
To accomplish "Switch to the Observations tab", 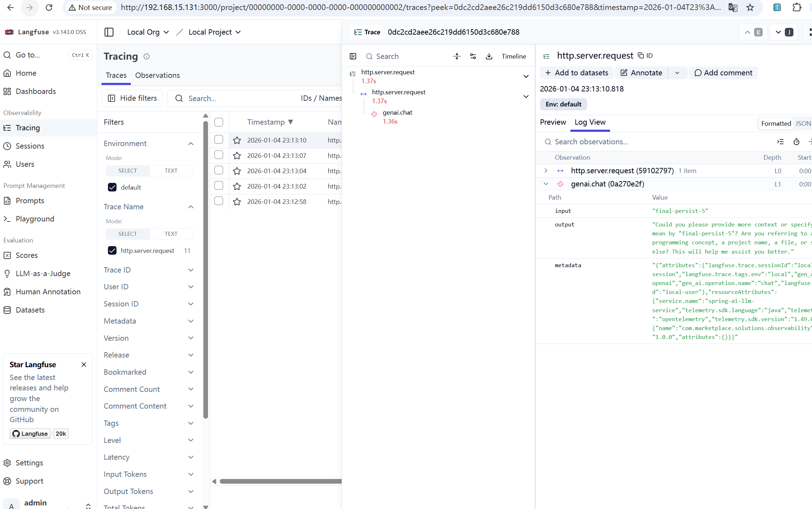I will [157, 75].
